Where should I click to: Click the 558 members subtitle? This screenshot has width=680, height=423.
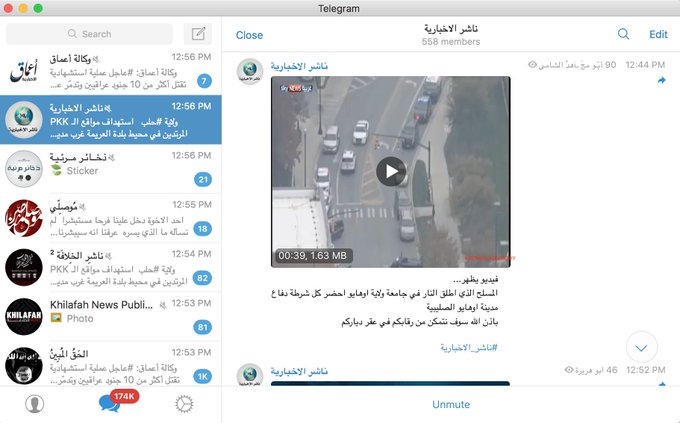click(x=451, y=42)
